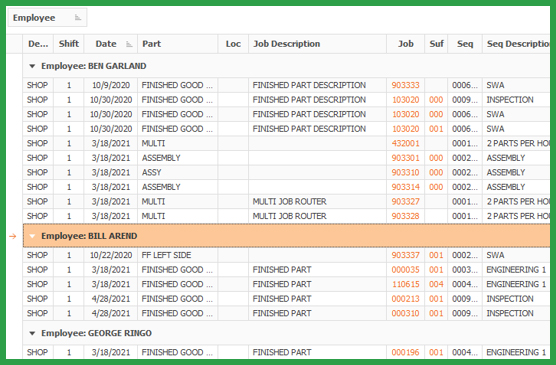Open job link 000213
556x365 pixels.
click(405, 299)
